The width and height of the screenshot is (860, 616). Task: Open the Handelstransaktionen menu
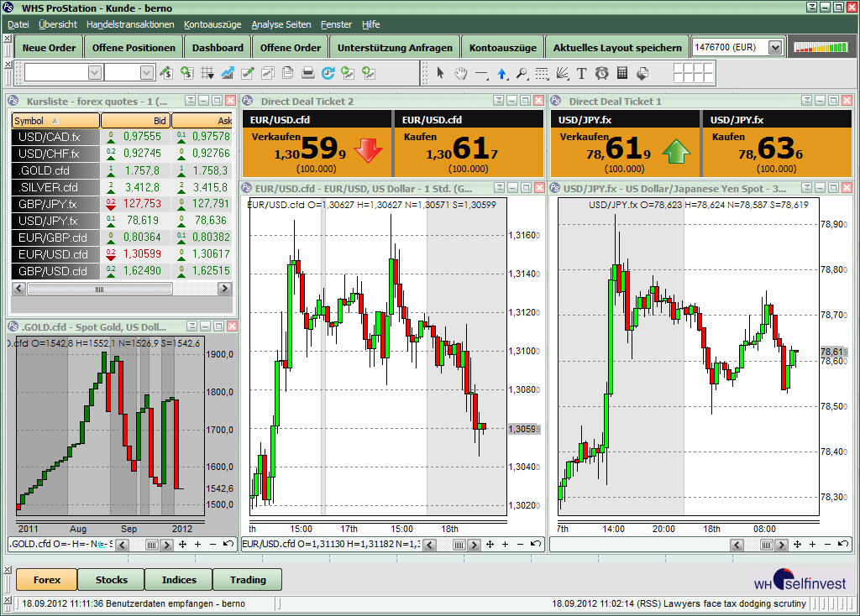[x=130, y=24]
